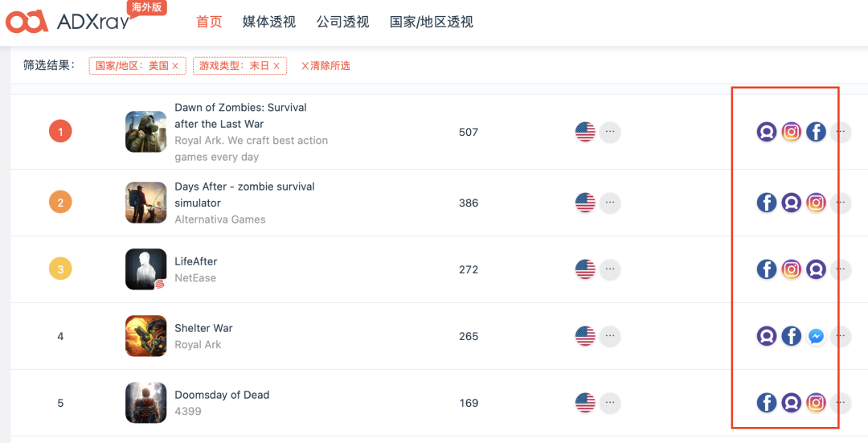Click the Instagram icon for Dawn of Zombies
Screen dimensions: 868x443
(792, 132)
